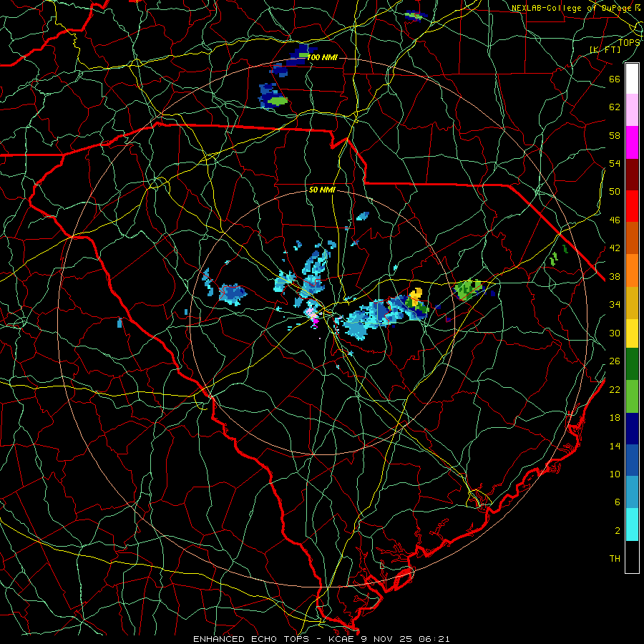Click the 'NEXLAB-College of DuPage' credit text
This screenshot has width=644, height=644.
[x=573, y=8]
